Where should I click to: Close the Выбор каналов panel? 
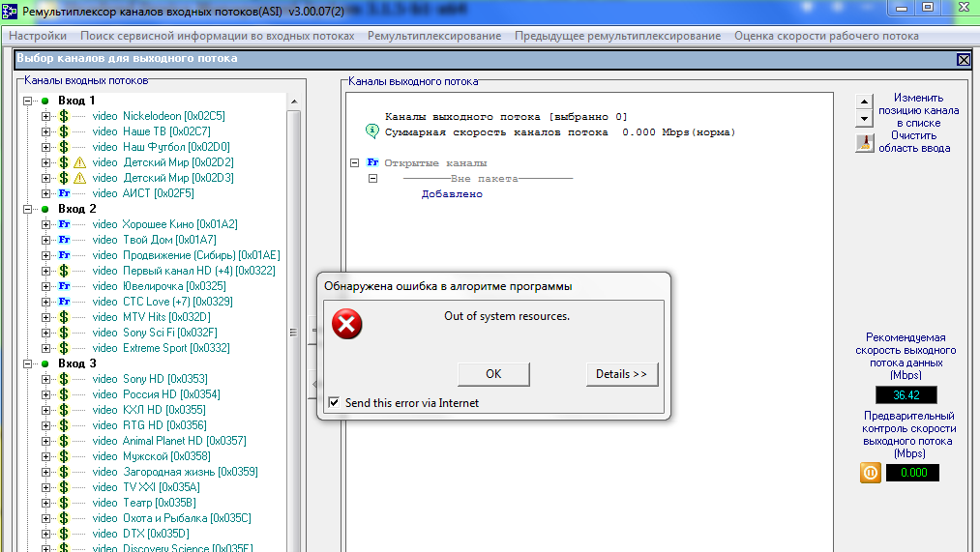pyautogui.click(x=964, y=59)
